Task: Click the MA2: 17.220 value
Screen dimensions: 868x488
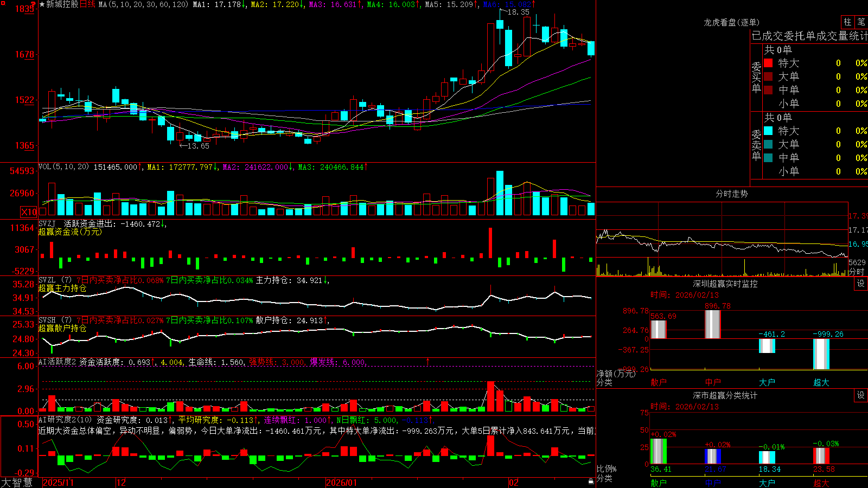Action: click(x=275, y=4)
